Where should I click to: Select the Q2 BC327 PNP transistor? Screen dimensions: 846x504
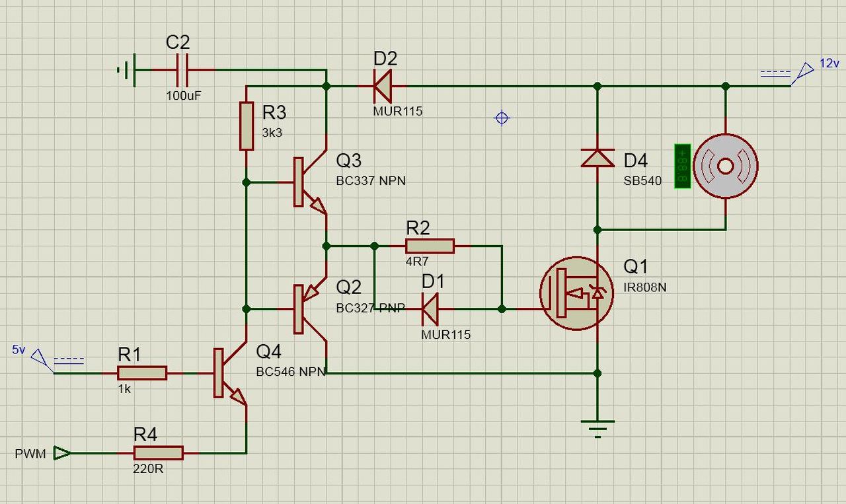(x=310, y=309)
